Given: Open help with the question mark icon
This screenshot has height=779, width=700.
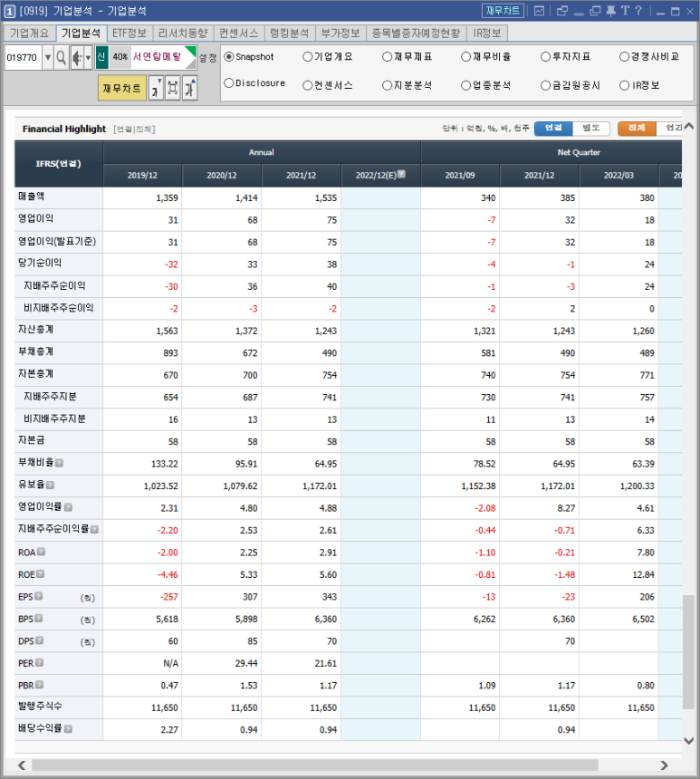Looking at the screenshot, I should (x=639, y=11).
